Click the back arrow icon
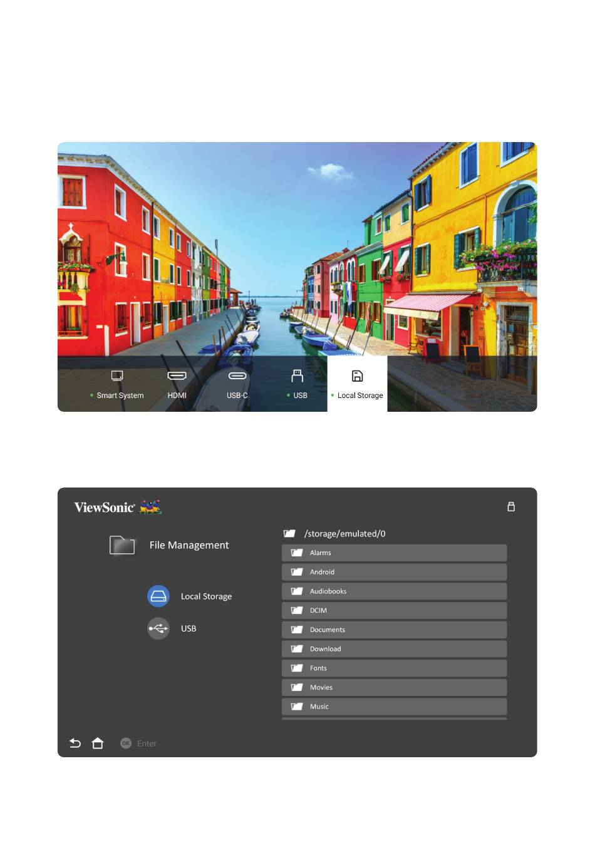Screen dimensions: 595x868 [75, 743]
